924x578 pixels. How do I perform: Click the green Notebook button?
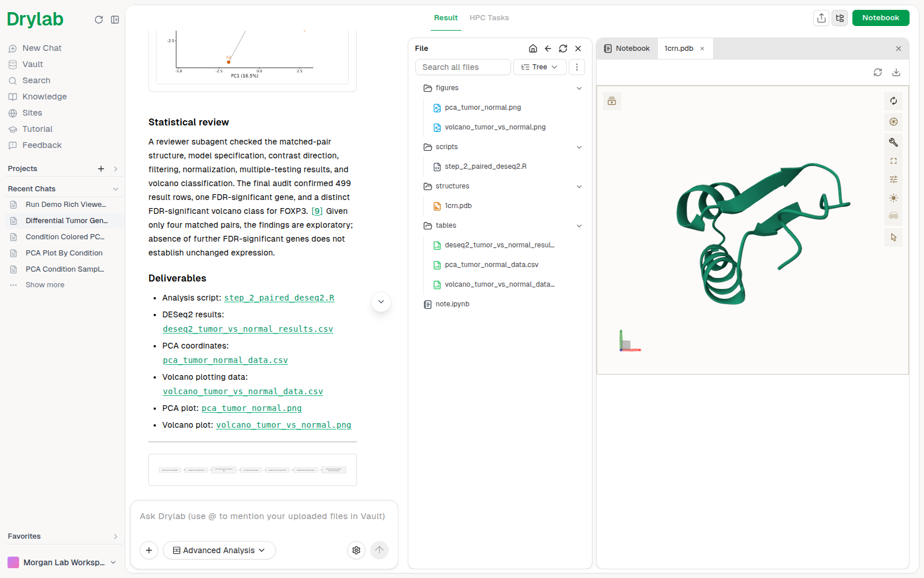pos(881,18)
